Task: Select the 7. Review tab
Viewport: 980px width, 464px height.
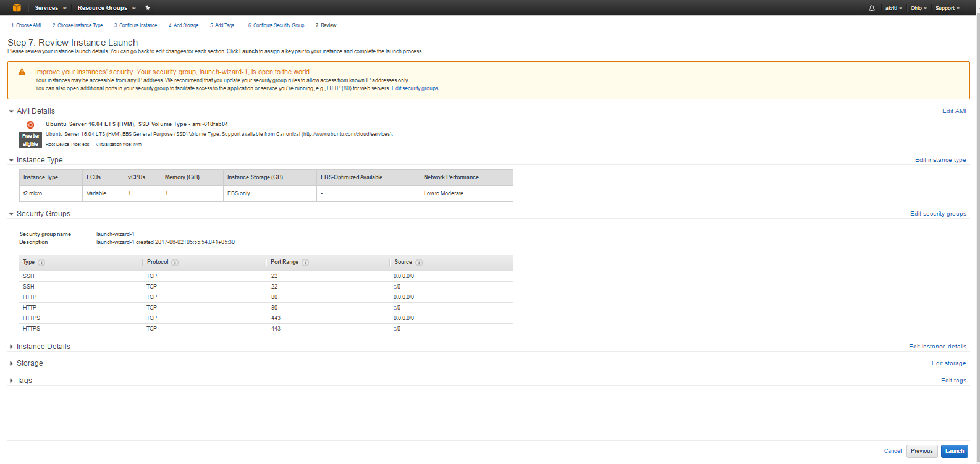Action: (x=326, y=25)
